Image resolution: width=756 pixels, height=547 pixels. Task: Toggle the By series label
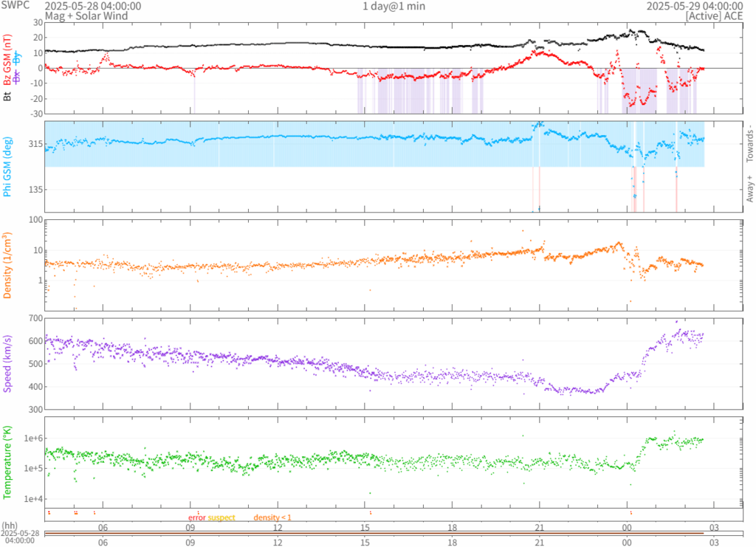coord(17,57)
